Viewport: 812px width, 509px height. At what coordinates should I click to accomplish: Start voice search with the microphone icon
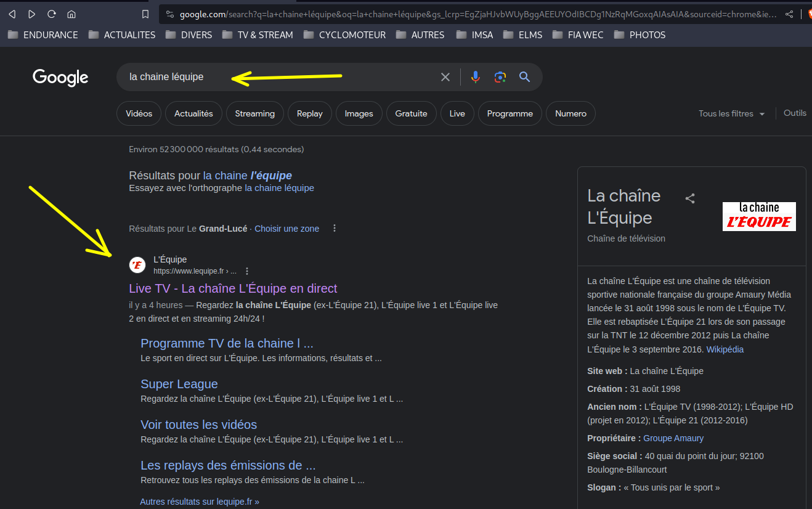[x=475, y=77]
